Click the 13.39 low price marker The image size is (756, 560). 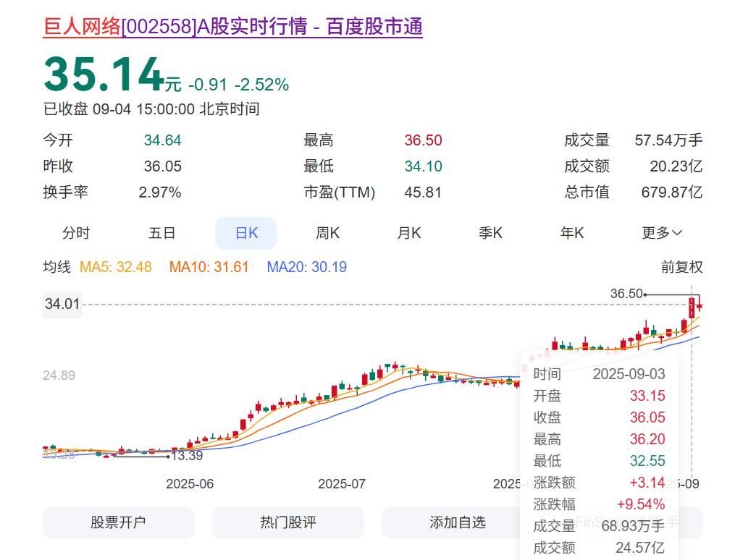(x=187, y=456)
